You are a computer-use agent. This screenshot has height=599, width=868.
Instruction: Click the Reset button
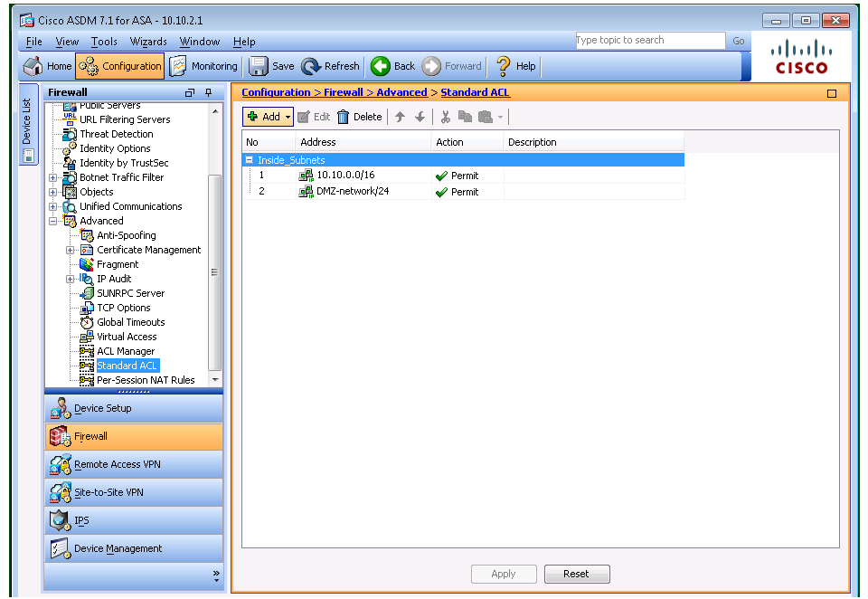[576, 574]
